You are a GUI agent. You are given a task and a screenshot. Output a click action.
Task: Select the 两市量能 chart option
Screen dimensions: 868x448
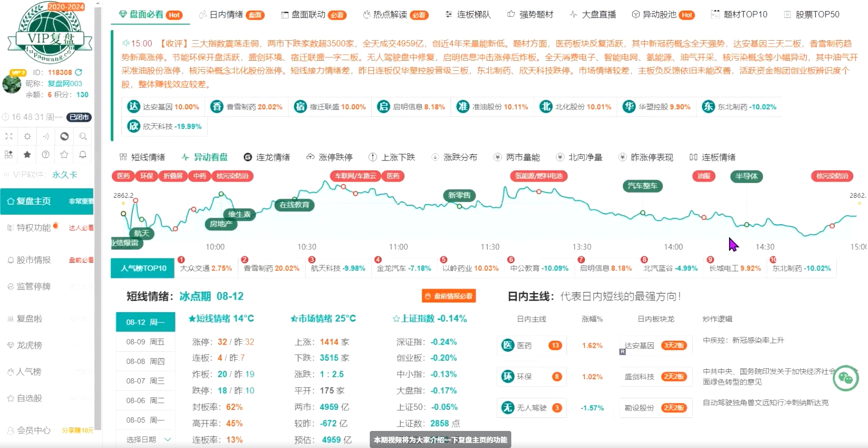pos(517,157)
